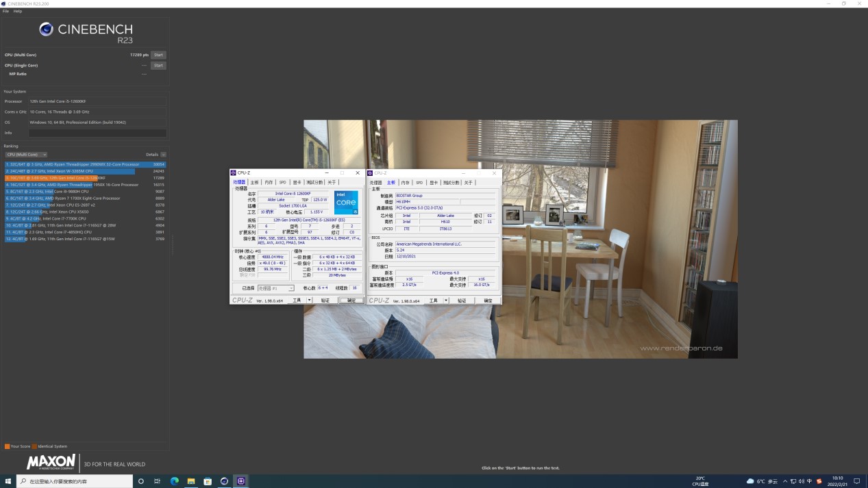Open SPD tab in left CPU-Z window
This screenshot has width=868, height=488.
283,183
